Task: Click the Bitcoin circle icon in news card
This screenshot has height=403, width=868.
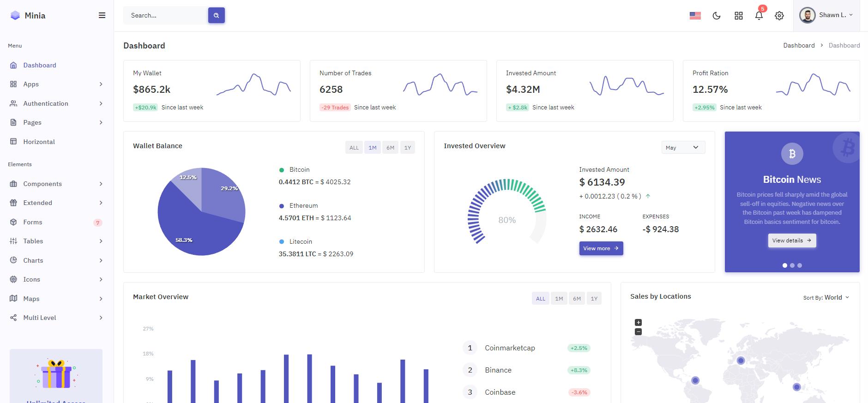Action: coord(792,154)
